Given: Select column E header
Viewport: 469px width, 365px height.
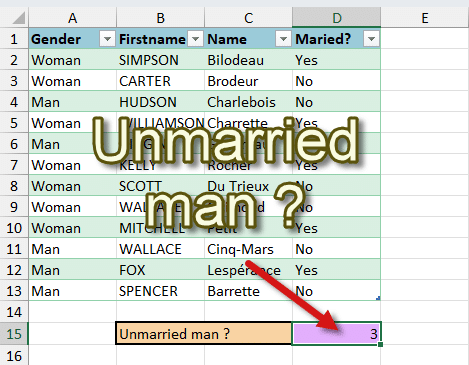Looking at the screenshot, I should tap(425, 18).
